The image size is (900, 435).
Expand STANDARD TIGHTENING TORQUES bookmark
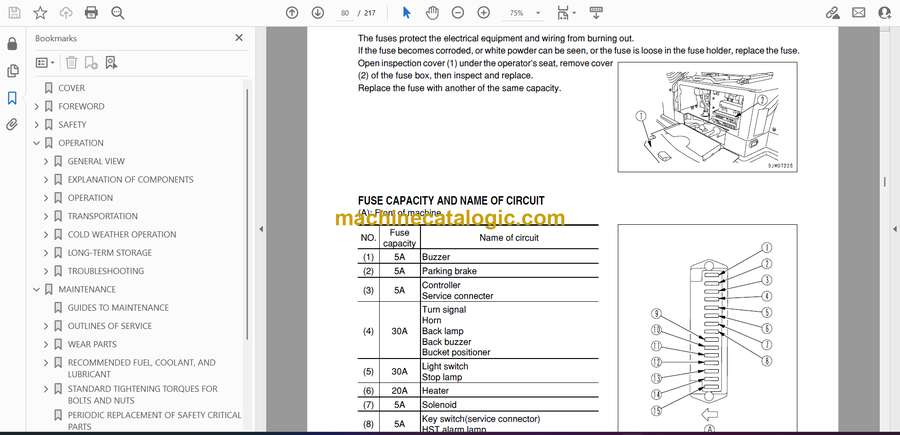(46, 389)
